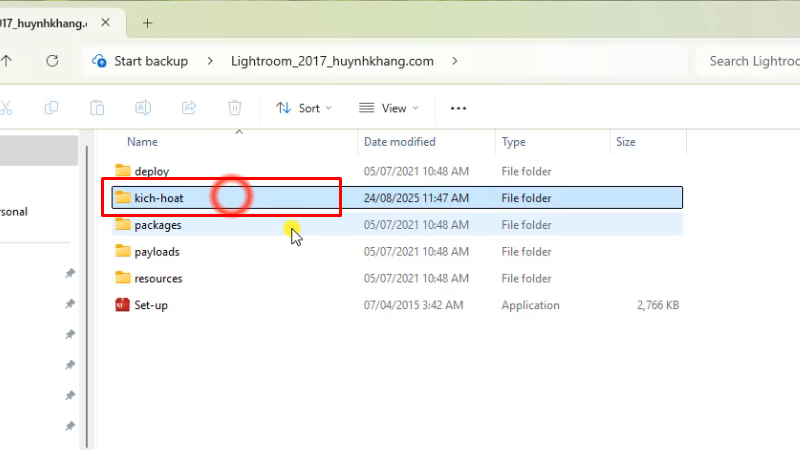Select the payloads folder
This screenshot has height=450, width=800.
pos(397,252)
